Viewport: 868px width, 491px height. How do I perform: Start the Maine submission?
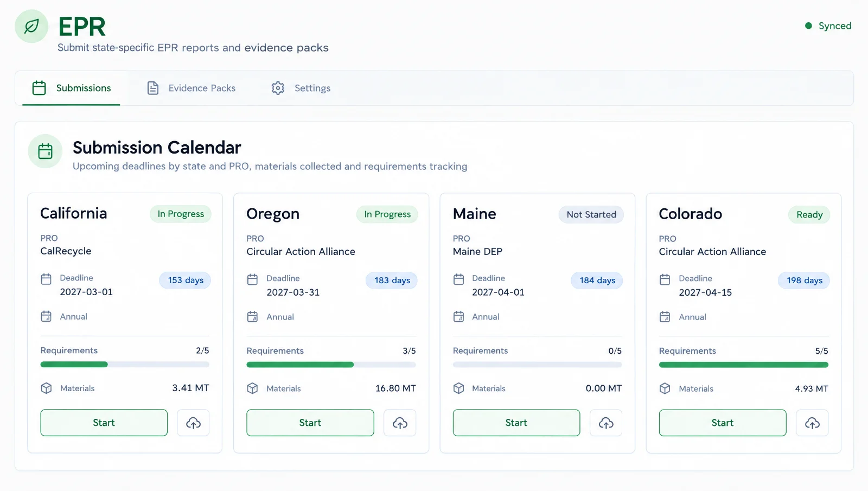coord(516,423)
